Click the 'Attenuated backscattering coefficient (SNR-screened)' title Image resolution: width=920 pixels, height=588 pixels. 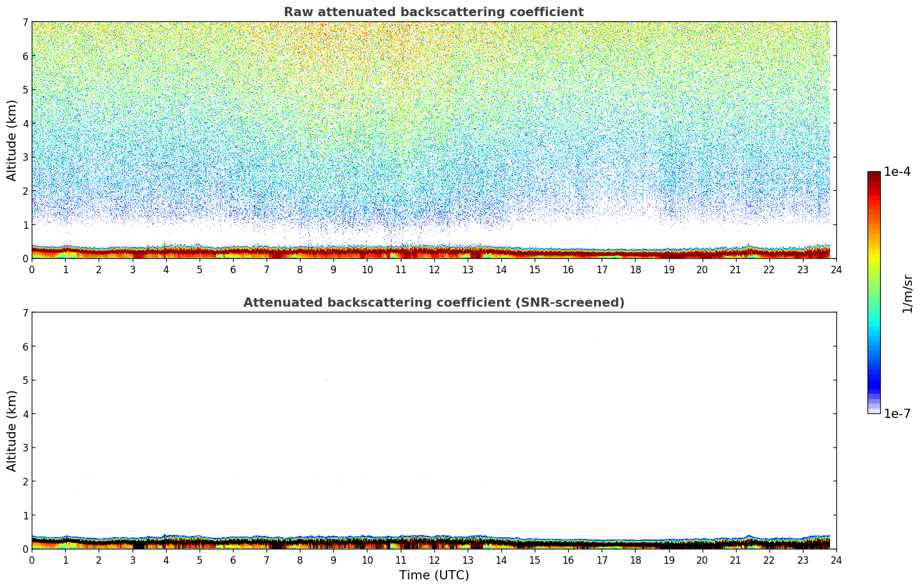tap(433, 303)
